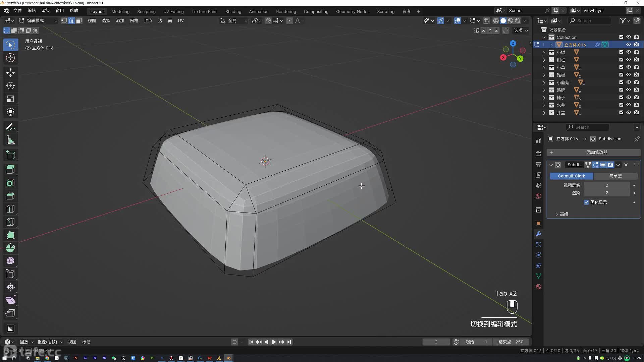Activate the Measure tool
This screenshot has height=362, width=644.
tap(10, 140)
